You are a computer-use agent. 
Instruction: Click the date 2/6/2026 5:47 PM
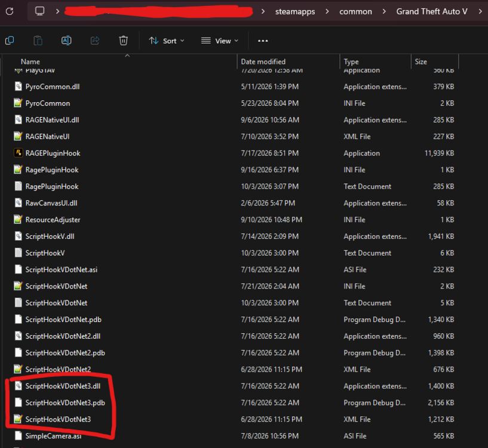(268, 203)
